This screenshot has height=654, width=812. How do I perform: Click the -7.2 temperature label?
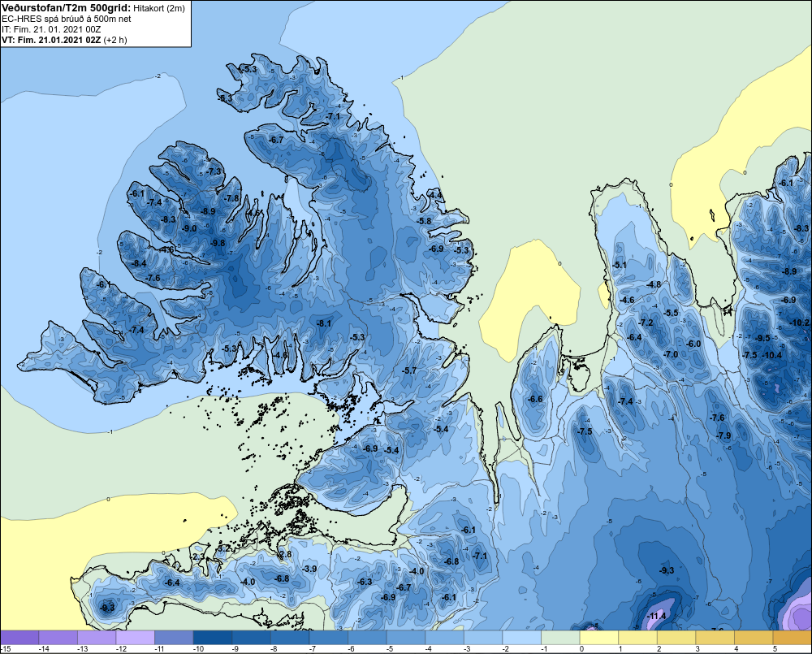pos(646,323)
